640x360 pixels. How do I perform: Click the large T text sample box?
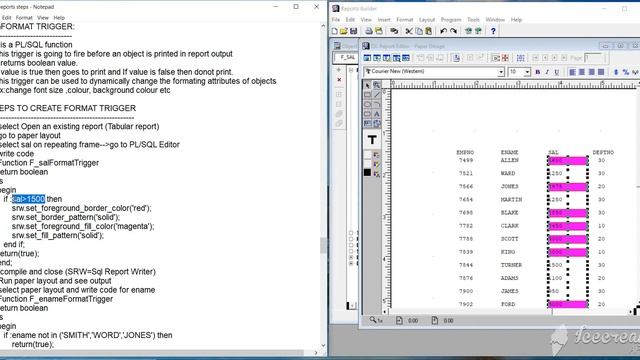(372, 140)
